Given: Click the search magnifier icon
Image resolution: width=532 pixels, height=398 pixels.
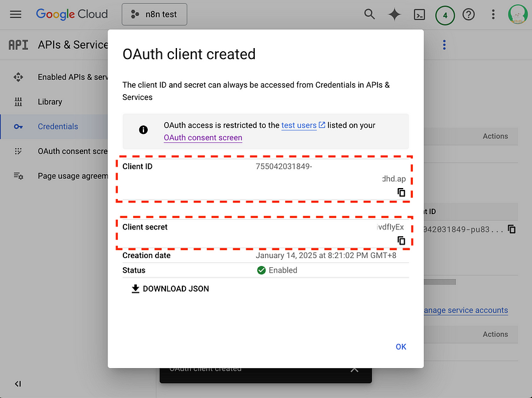Looking at the screenshot, I should pos(369,14).
